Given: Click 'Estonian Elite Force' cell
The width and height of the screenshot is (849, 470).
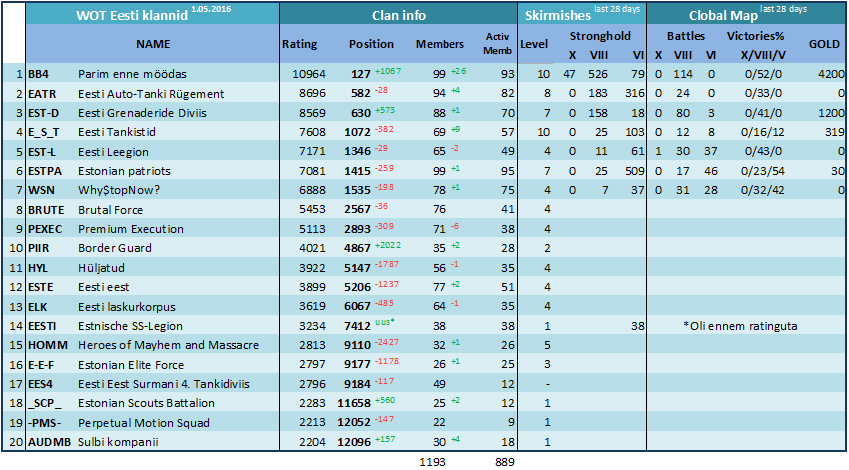Looking at the screenshot, I should pyautogui.click(x=131, y=365).
